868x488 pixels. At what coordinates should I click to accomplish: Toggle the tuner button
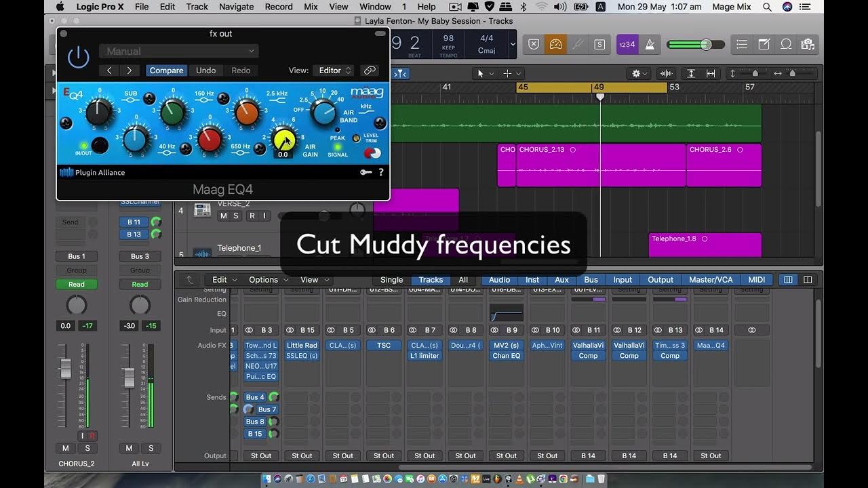[577, 44]
